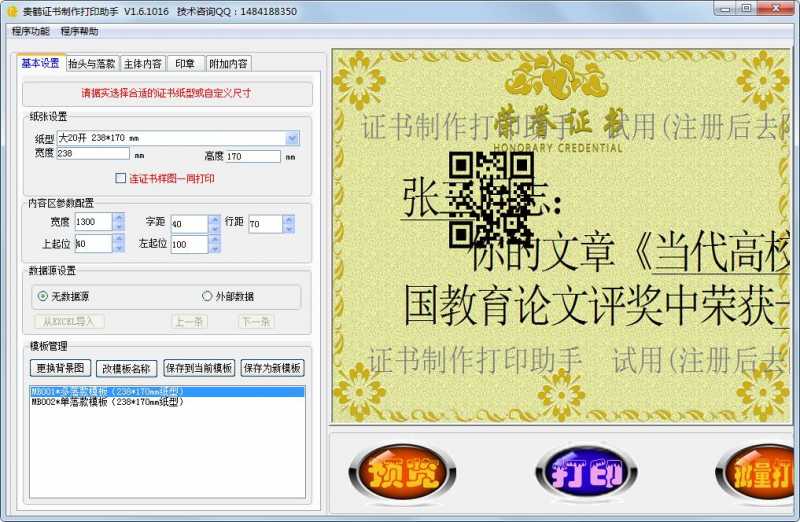This screenshot has height=522, width=800.
Task: Click the paper 高度 field showing 170
Action: (253, 156)
